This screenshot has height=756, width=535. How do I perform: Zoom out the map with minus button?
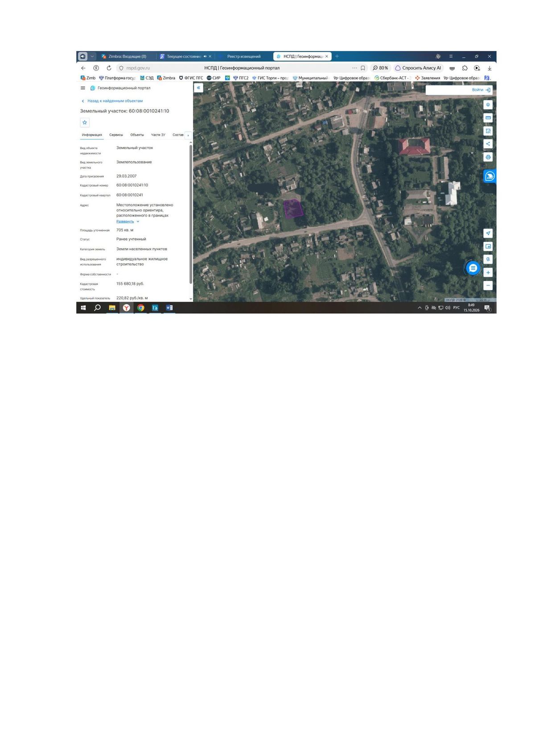pyautogui.click(x=488, y=286)
